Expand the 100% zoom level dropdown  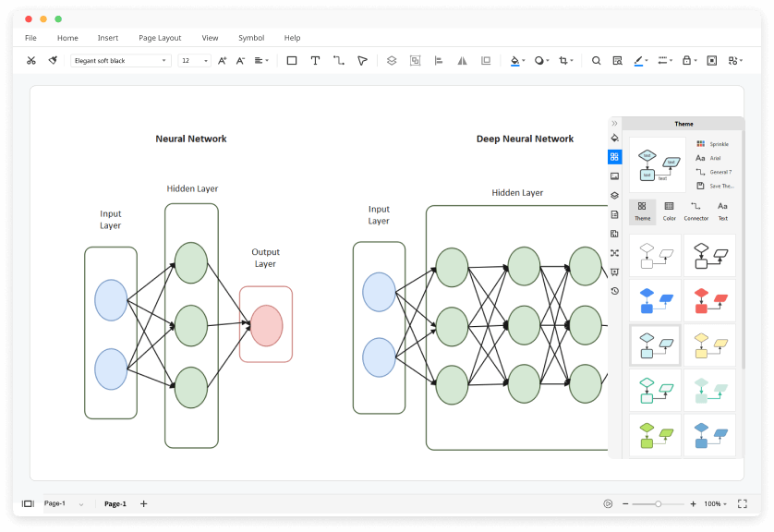pyautogui.click(x=715, y=504)
